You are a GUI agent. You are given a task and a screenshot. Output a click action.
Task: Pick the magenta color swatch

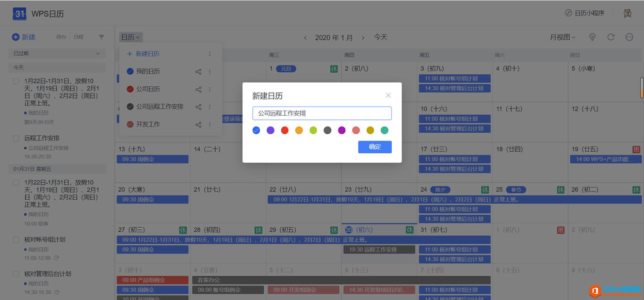pyautogui.click(x=342, y=130)
